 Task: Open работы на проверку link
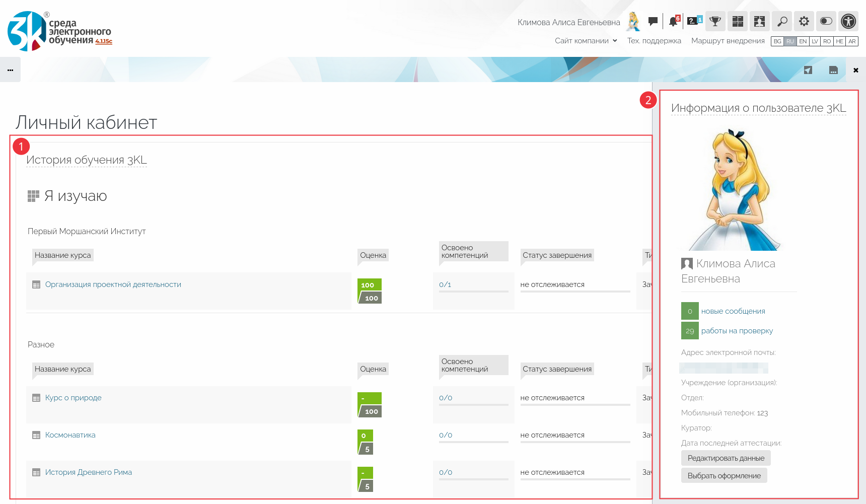click(737, 331)
